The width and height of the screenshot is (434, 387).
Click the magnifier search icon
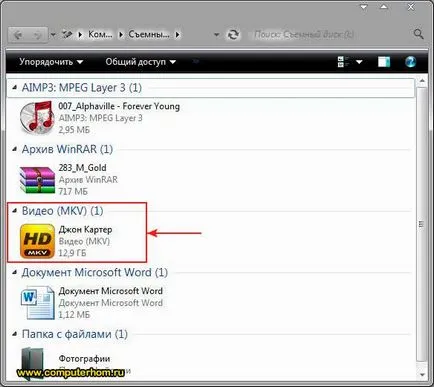pos(418,34)
